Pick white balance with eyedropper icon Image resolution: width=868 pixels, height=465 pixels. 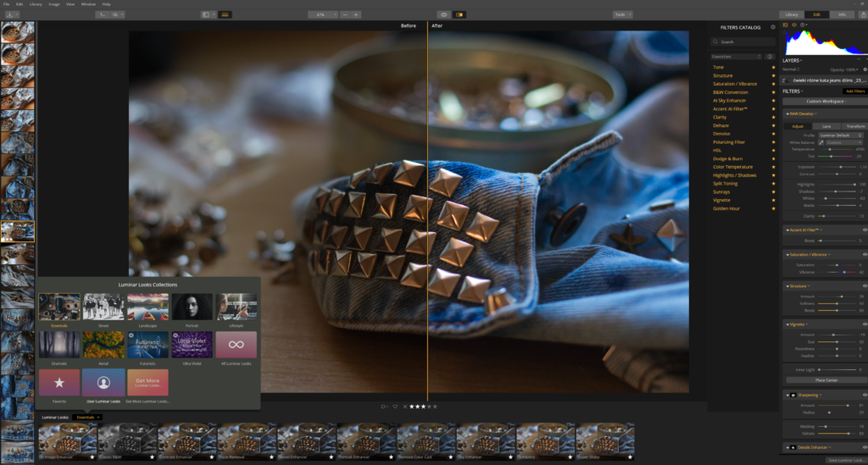tap(821, 142)
